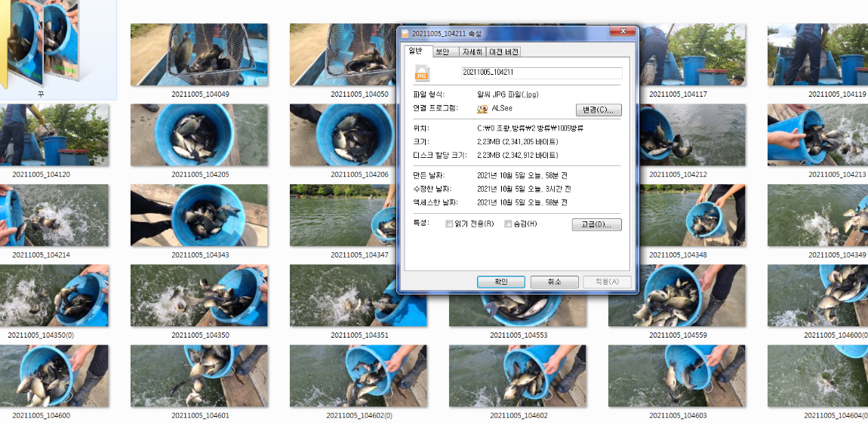Select thumbnail 20211005_104213
Image resolution: width=868 pixels, height=423 pixels.
(x=817, y=135)
